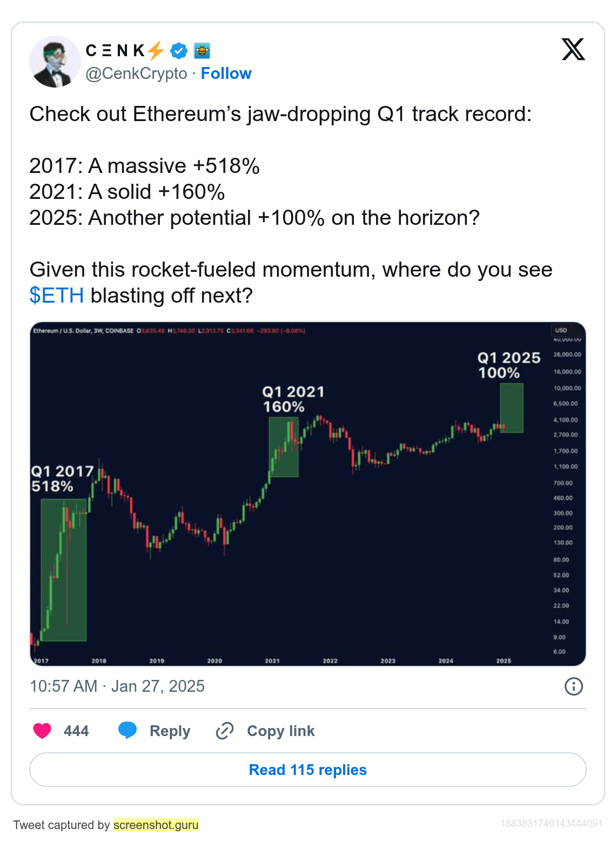Click the Reply label

click(170, 731)
